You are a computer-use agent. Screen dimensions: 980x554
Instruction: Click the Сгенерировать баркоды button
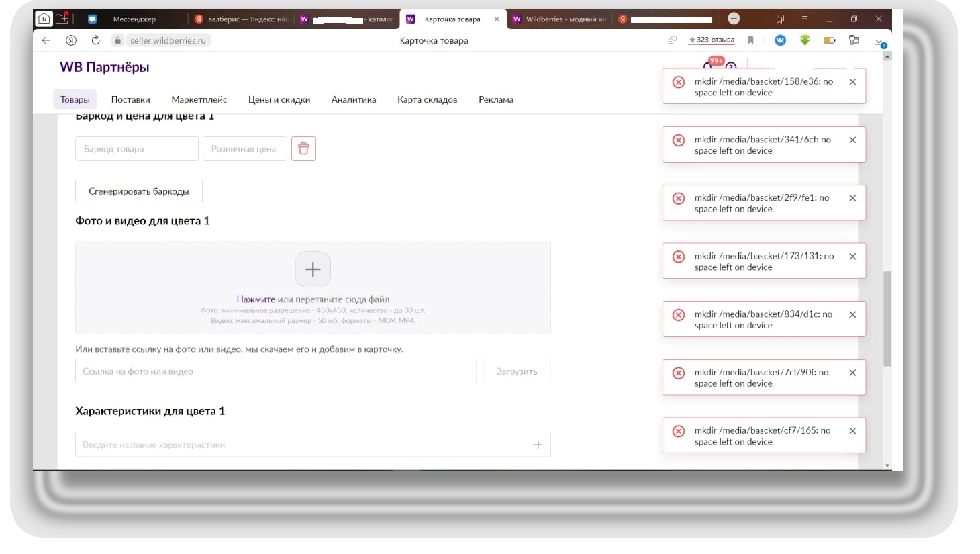coord(139,191)
